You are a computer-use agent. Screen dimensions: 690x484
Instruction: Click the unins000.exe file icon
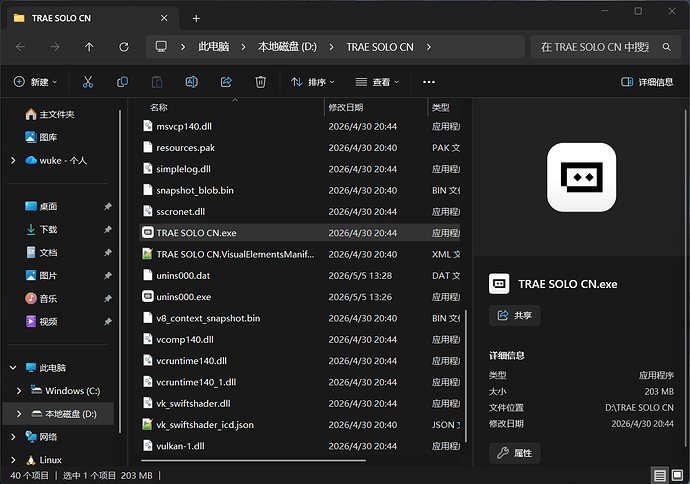coord(148,296)
